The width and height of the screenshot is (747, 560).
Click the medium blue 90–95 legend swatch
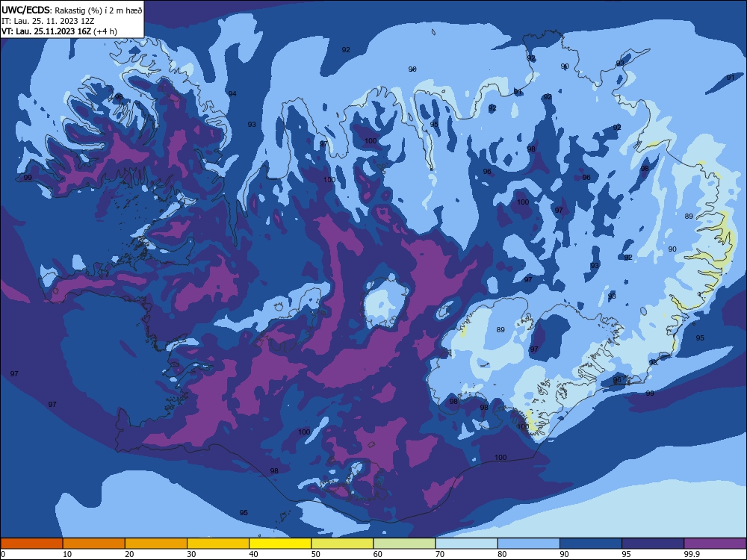coord(591,544)
